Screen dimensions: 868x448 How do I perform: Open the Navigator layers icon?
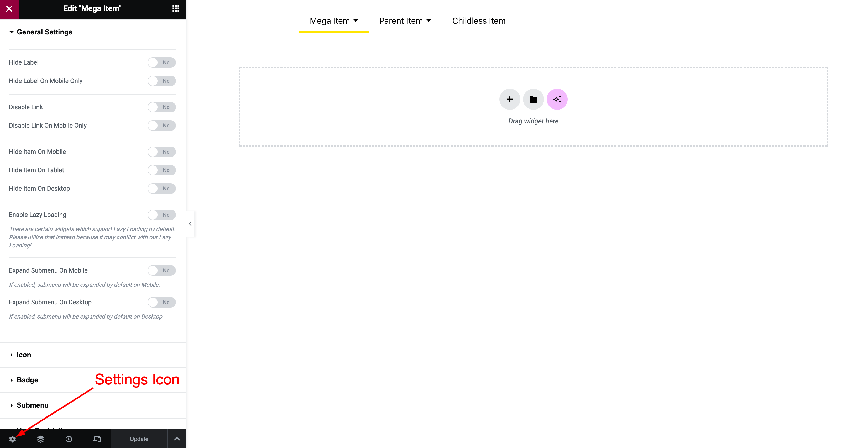41,439
